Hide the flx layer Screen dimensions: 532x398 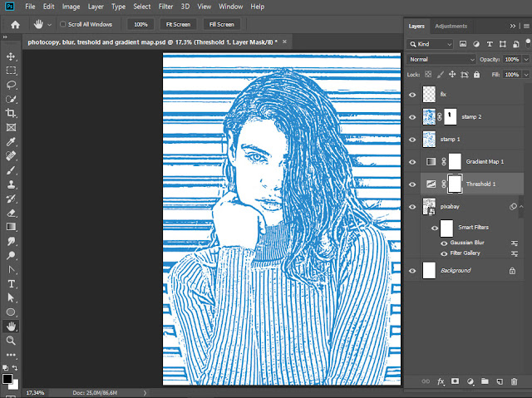pyautogui.click(x=412, y=95)
